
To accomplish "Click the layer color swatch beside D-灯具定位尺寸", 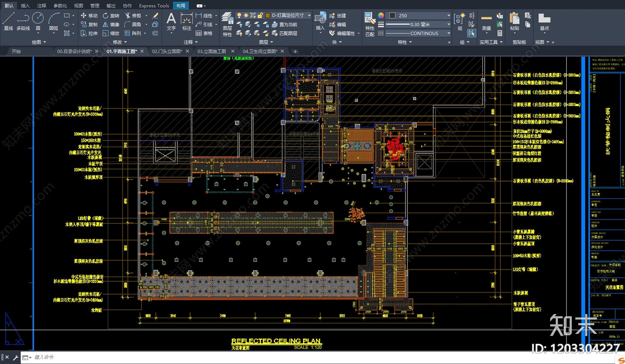I will point(268,16).
